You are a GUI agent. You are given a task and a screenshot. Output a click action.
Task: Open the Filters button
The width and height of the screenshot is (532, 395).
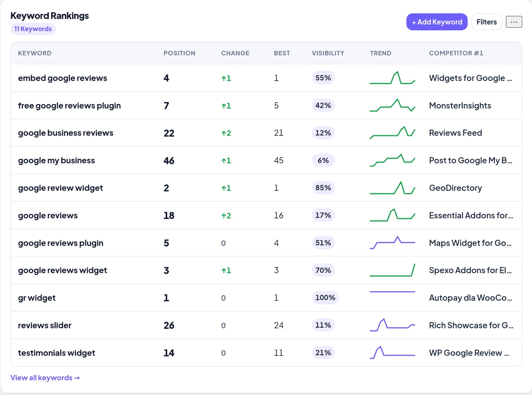pos(486,22)
